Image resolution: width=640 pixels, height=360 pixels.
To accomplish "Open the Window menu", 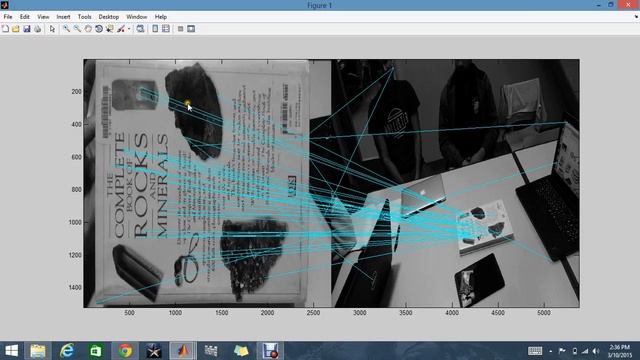I will 136,17.
